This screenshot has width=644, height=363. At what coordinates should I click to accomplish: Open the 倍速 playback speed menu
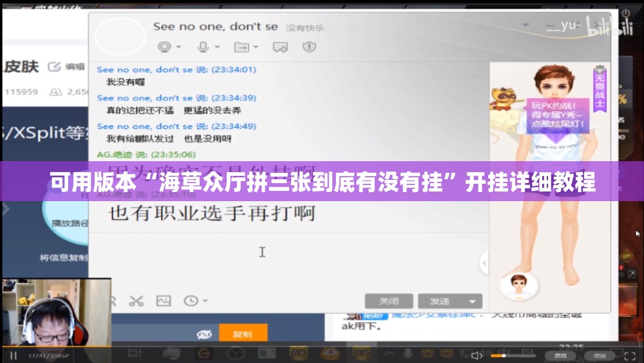600,356
